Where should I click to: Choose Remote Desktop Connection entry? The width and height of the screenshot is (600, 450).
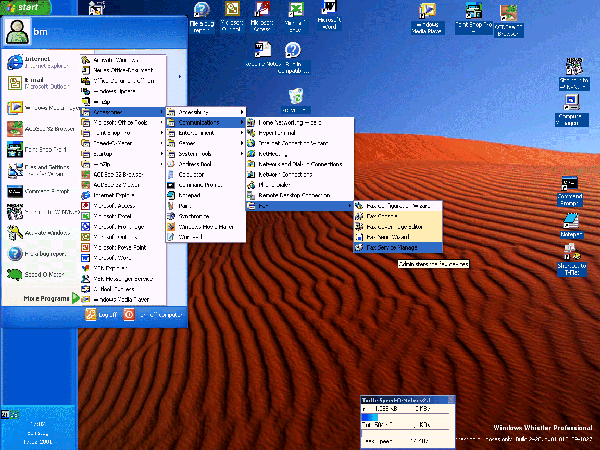point(300,195)
